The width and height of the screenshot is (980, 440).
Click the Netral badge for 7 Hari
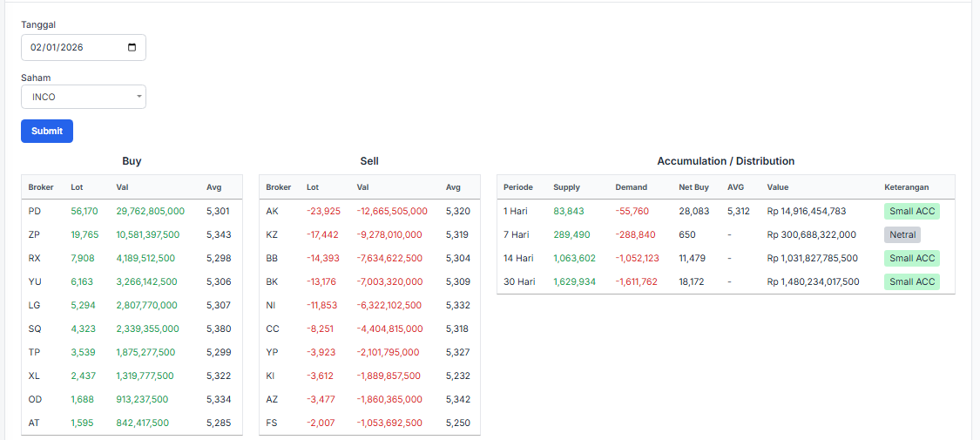[902, 234]
